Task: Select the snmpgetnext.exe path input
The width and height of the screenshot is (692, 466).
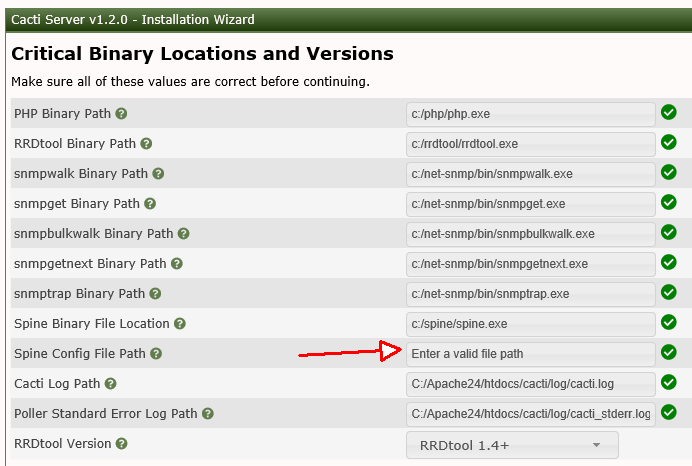Action: click(530, 264)
